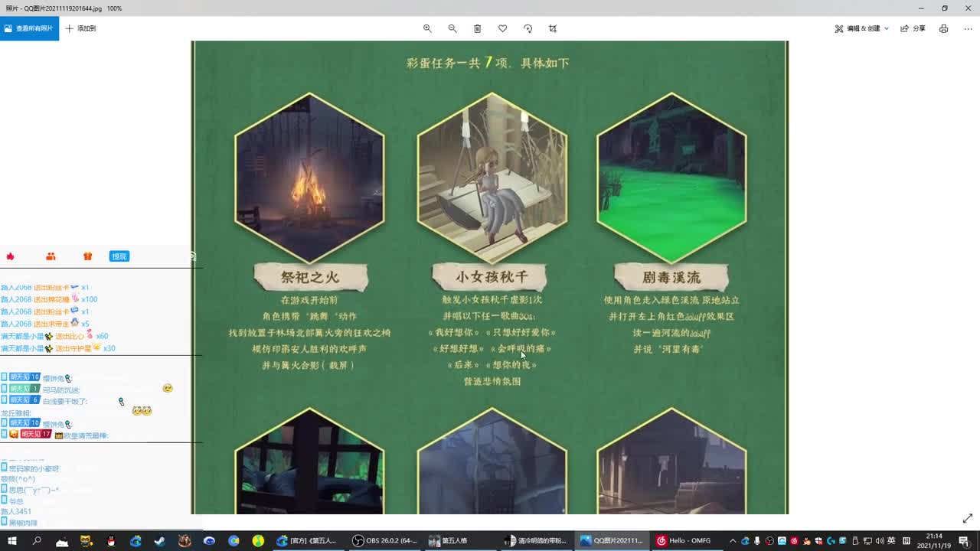The width and height of the screenshot is (980, 551).
Task: Open the crop tool icon
Action: (x=553, y=28)
